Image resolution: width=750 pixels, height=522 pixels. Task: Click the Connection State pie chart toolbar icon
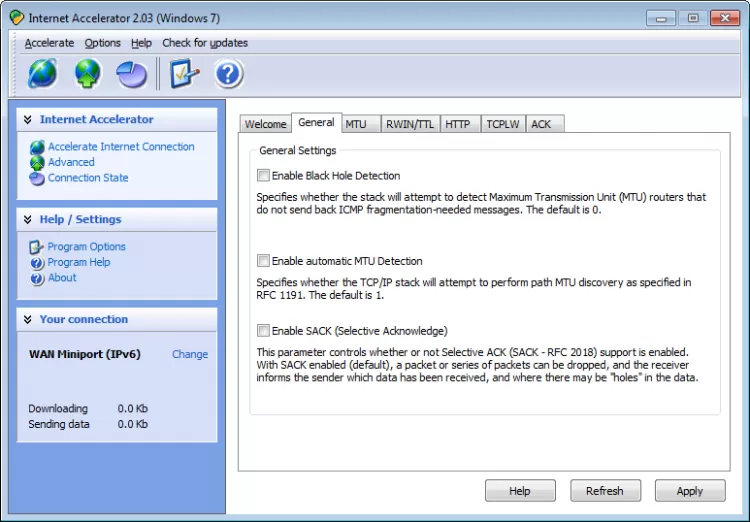coord(132,75)
